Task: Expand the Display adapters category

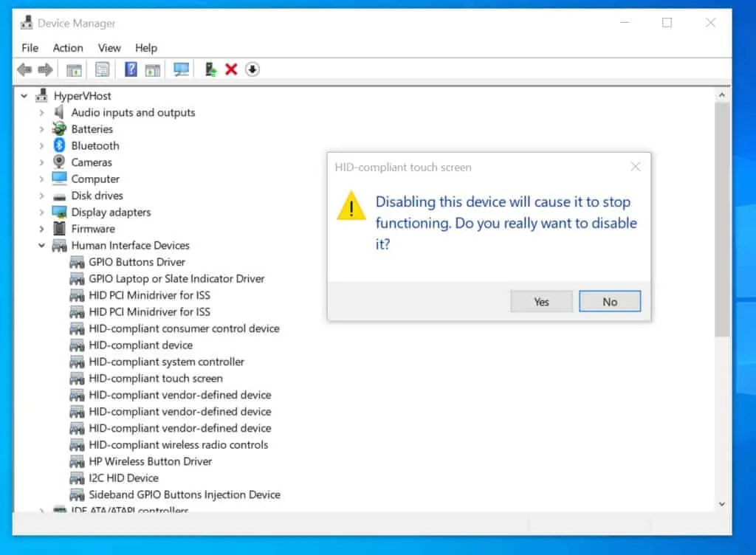Action: click(42, 213)
